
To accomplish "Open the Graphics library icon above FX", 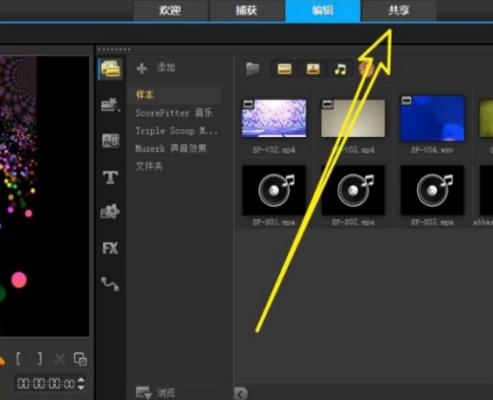I will coord(110,212).
